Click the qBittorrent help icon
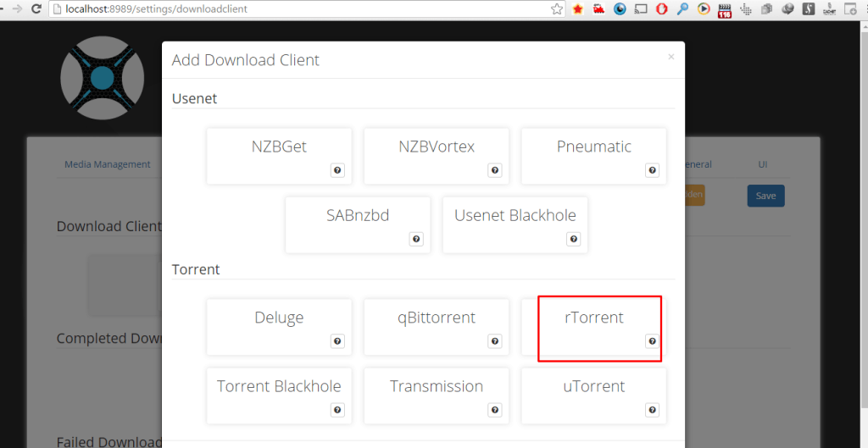Screen dimensions: 868x448 pos(495,341)
